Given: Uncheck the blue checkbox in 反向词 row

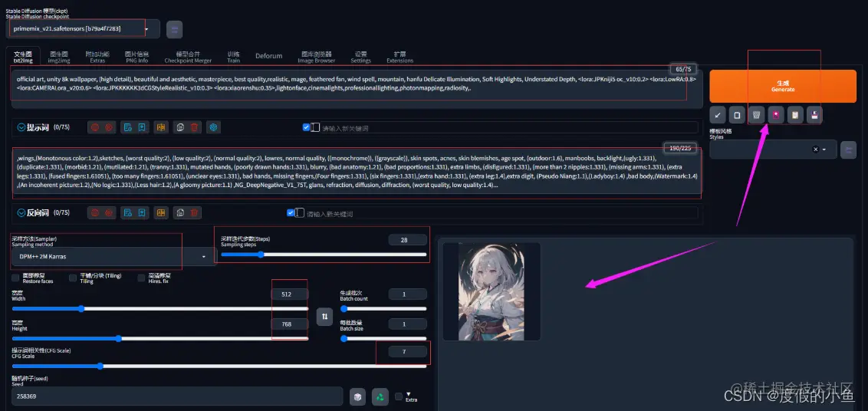Looking at the screenshot, I should pos(291,212).
